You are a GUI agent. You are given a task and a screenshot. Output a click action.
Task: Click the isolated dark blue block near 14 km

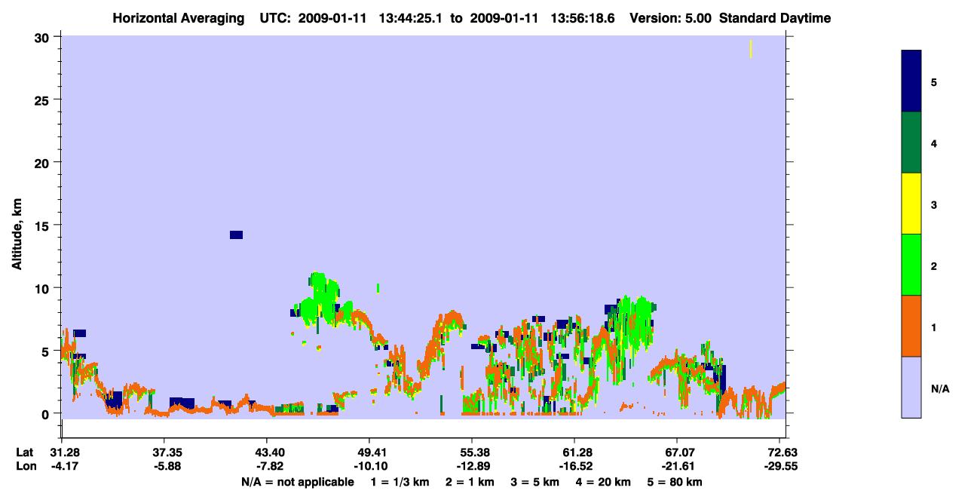click(x=236, y=235)
